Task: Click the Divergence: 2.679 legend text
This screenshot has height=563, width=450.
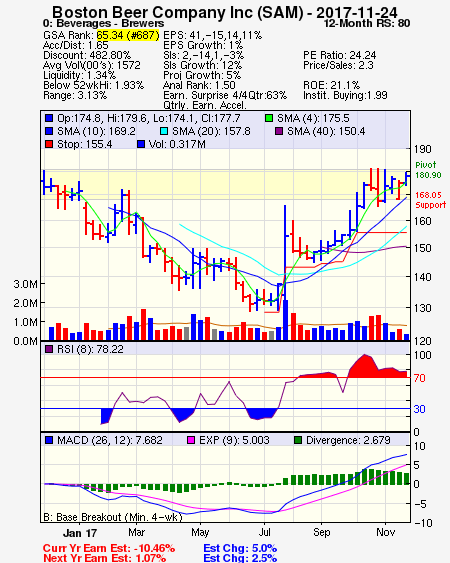Action: click(348, 440)
